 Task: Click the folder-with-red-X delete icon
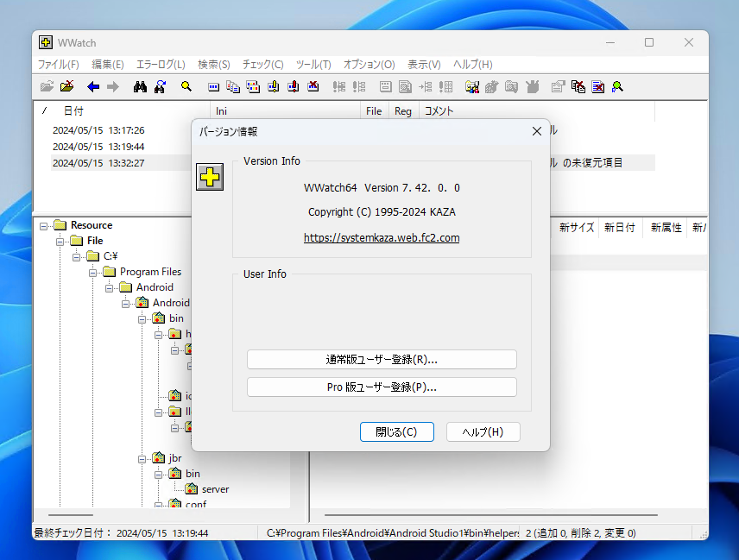(67, 86)
